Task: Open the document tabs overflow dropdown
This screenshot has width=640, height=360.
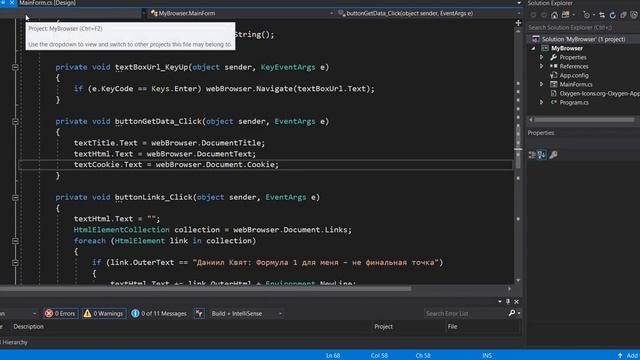Action: (x=519, y=3)
